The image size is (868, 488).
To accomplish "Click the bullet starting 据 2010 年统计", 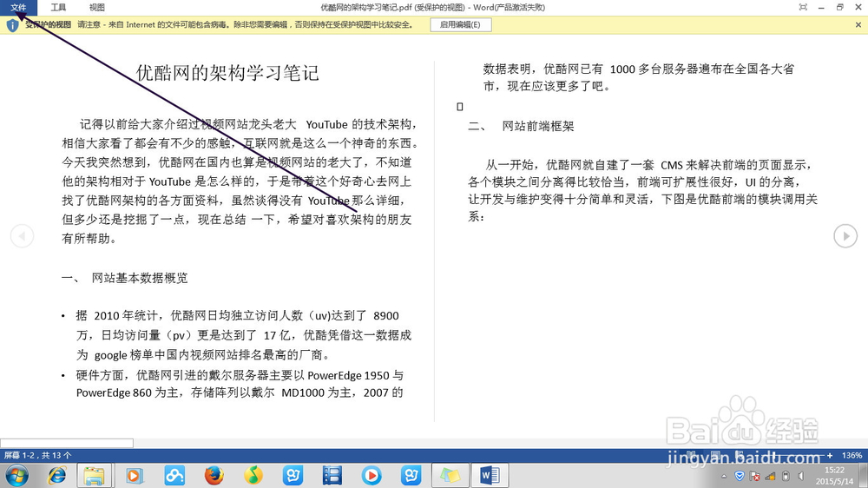I will coord(244,335).
